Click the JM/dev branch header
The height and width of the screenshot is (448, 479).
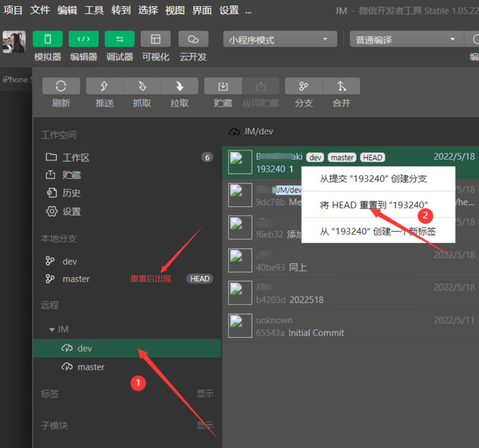click(251, 132)
